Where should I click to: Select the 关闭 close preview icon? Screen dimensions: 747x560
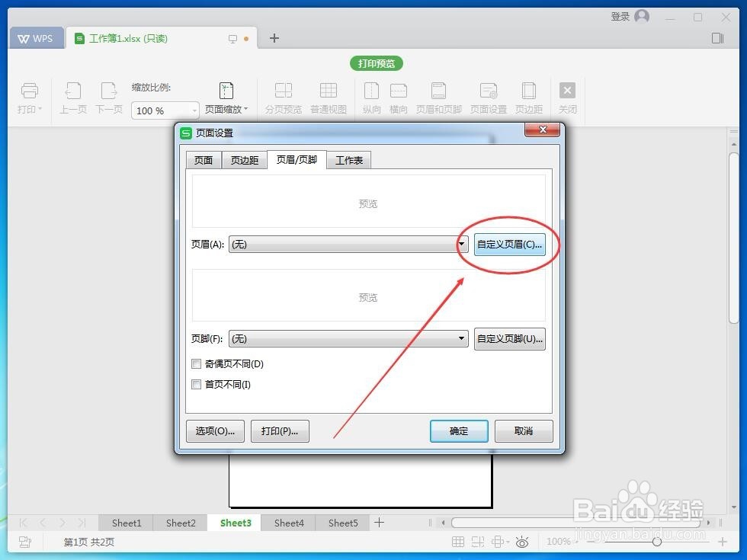coord(567,95)
